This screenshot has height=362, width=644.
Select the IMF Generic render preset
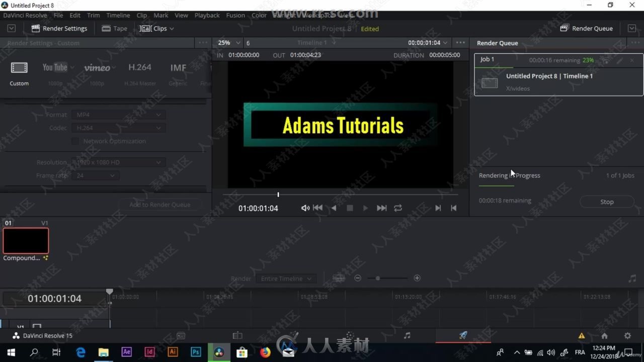pyautogui.click(x=178, y=73)
